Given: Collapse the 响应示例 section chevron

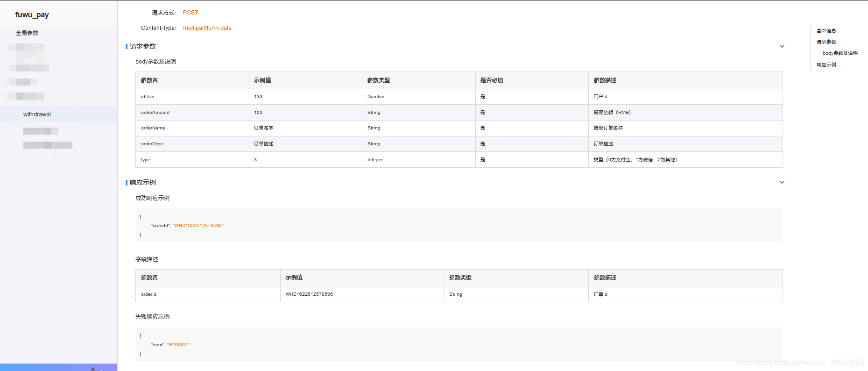Looking at the screenshot, I should 782,182.
